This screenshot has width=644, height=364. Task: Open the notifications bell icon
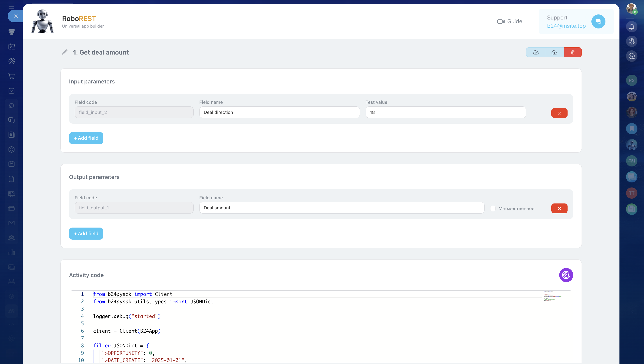pos(632,27)
